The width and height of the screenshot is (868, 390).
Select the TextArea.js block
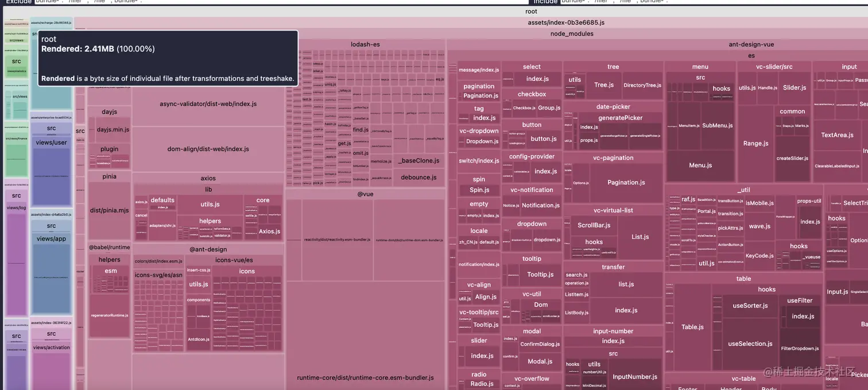point(837,135)
